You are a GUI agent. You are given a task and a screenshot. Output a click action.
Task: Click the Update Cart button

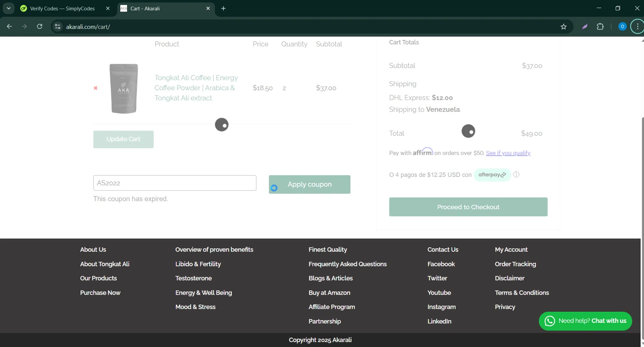click(123, 139)
